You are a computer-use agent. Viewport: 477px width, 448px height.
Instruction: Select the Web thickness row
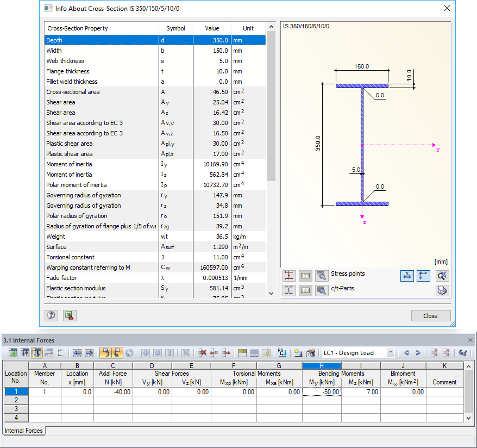155,61
